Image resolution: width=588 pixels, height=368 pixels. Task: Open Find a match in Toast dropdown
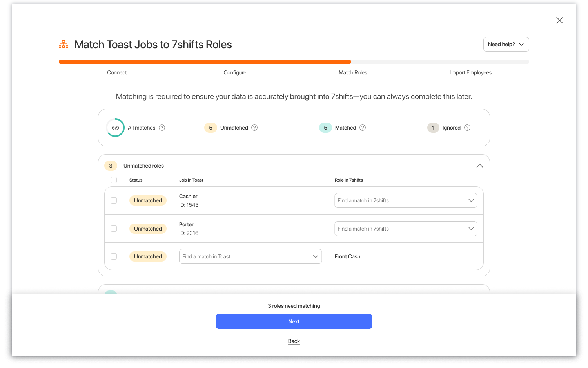click(x=250, y=256)
